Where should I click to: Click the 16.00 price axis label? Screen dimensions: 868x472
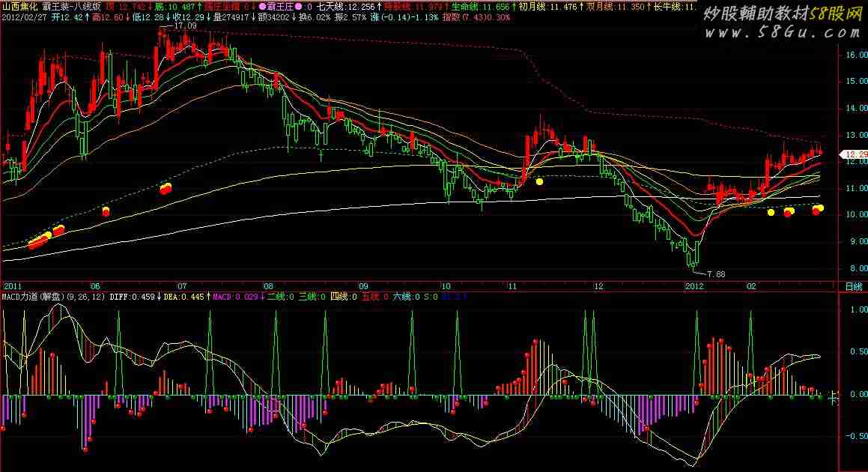click(x=856, y=55)
